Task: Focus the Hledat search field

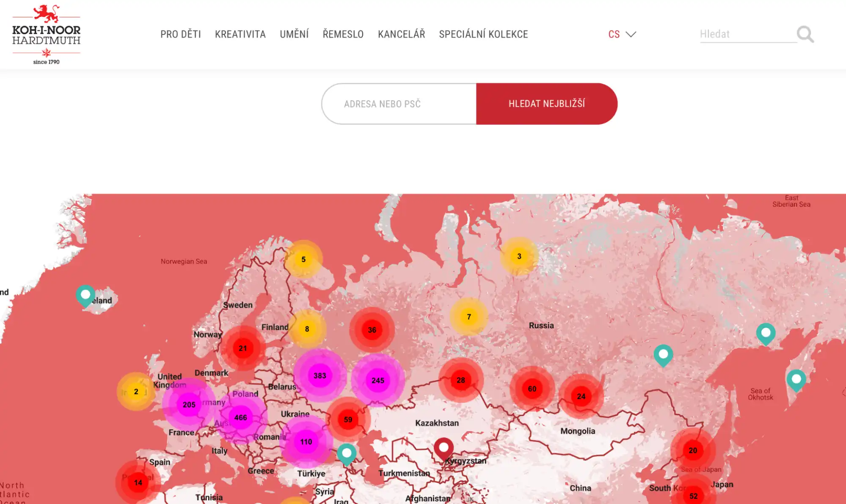Action: point(747,34)
